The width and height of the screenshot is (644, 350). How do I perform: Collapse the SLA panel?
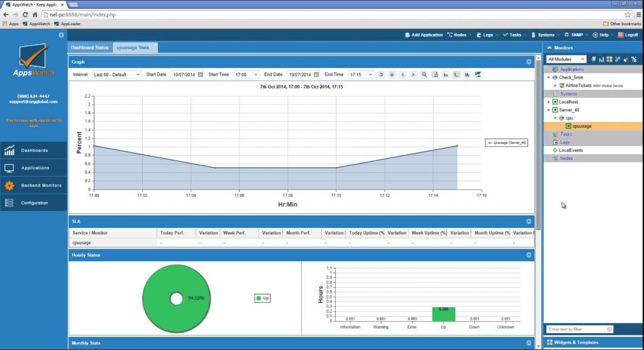[528, 222]
